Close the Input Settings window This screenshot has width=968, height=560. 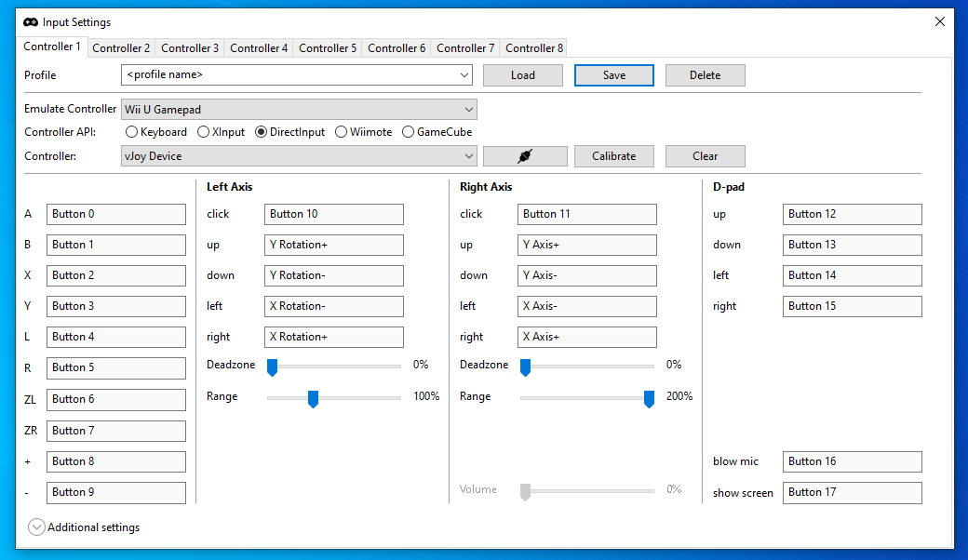click(x=939, y=21)
